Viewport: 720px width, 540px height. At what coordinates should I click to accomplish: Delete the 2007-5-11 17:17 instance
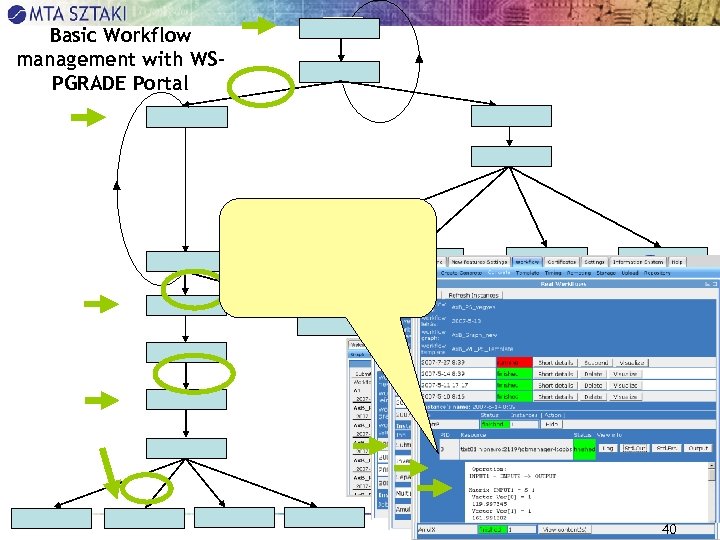coord(593,386)
